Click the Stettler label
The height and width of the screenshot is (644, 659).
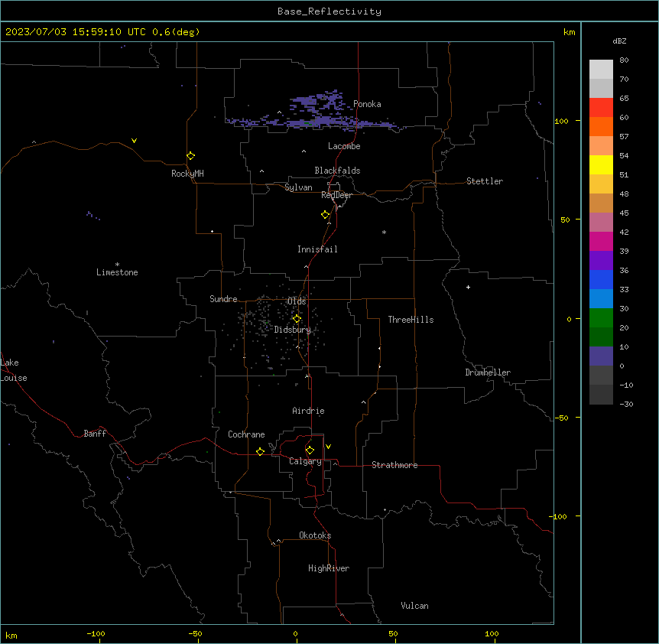click(x=485, y=181)
